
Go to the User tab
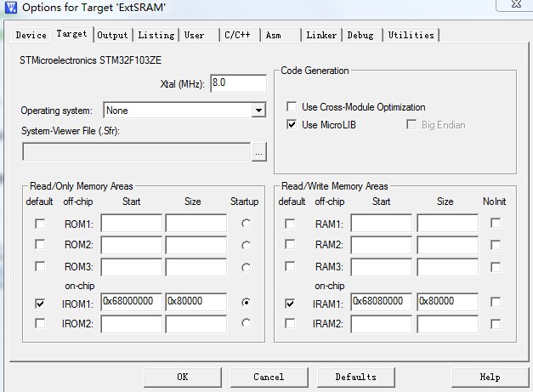(199, 35)
